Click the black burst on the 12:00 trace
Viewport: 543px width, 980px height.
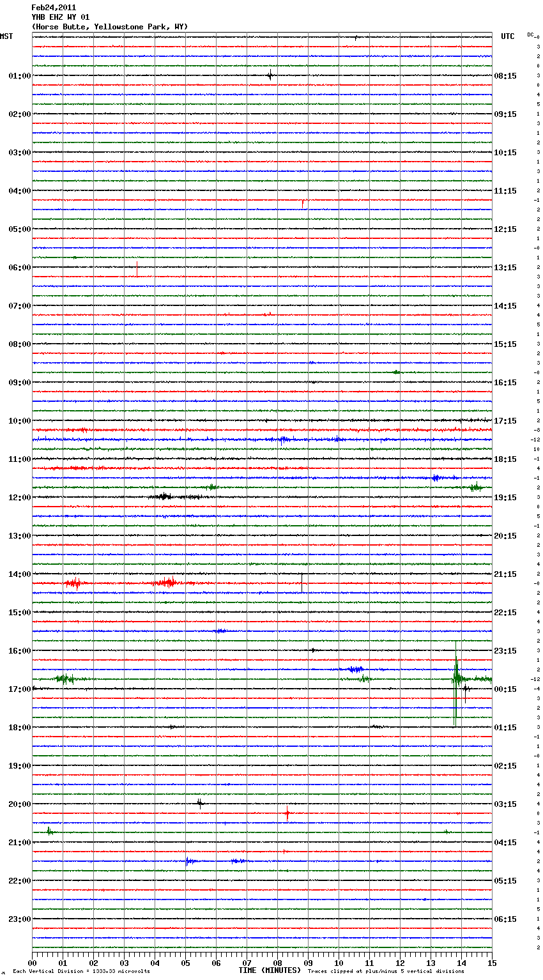coord(164,496)
